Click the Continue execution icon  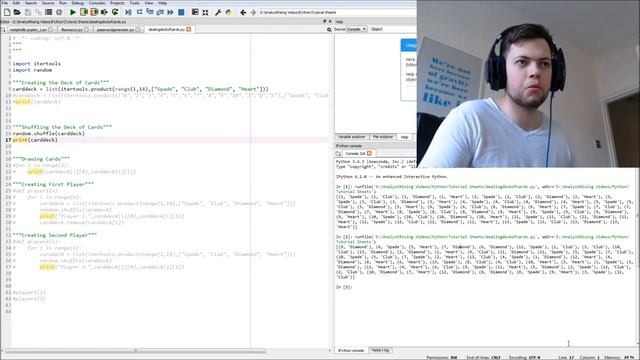170,12
